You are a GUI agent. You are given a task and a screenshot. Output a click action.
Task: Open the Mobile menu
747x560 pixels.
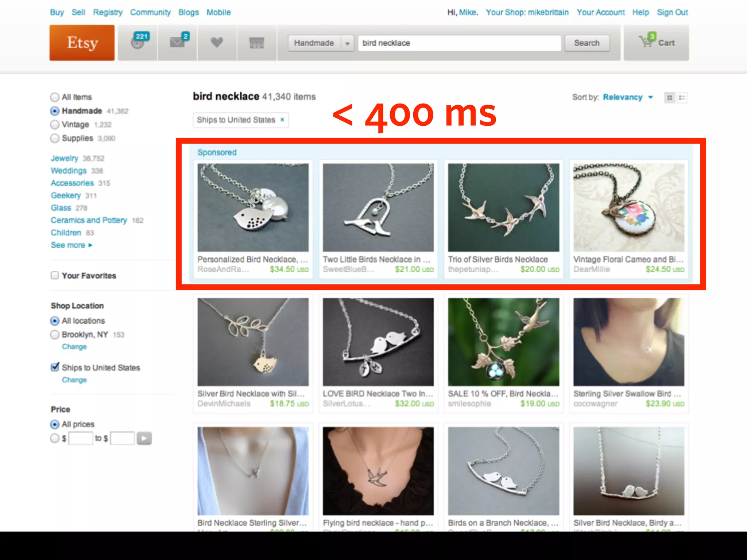pyautogui.click(x=218, y=12)
